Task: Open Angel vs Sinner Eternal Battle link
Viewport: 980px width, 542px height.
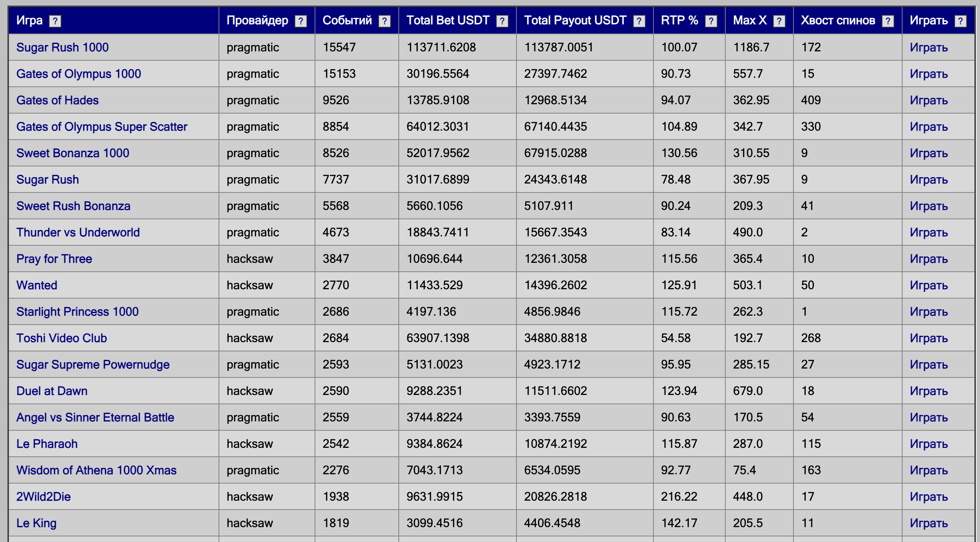Action: pos(95,417)
